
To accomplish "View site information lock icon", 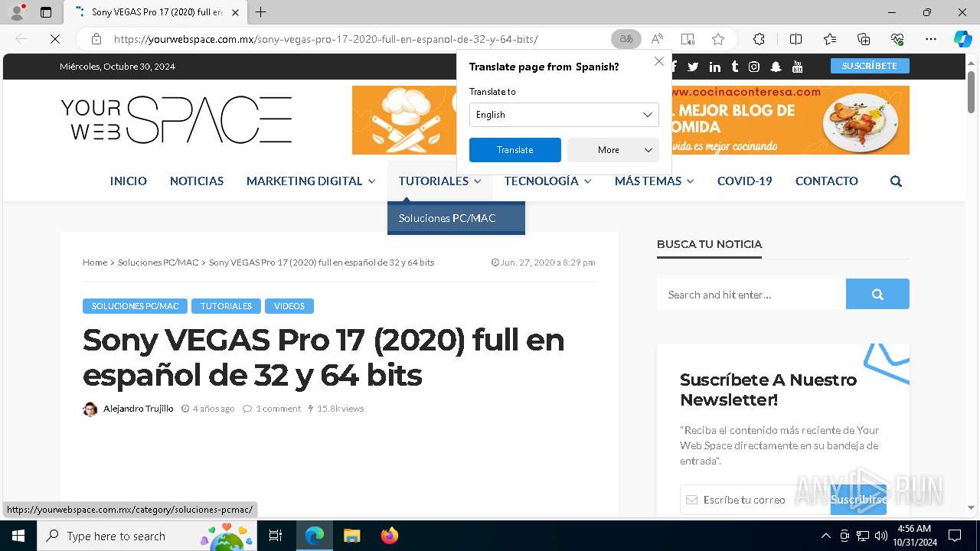I will tap(96, 39).
